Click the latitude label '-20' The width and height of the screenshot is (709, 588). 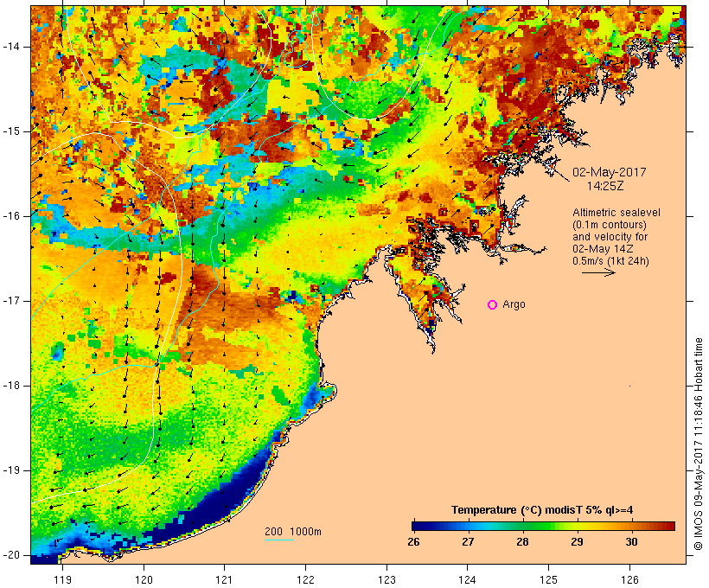coord(11,555)
